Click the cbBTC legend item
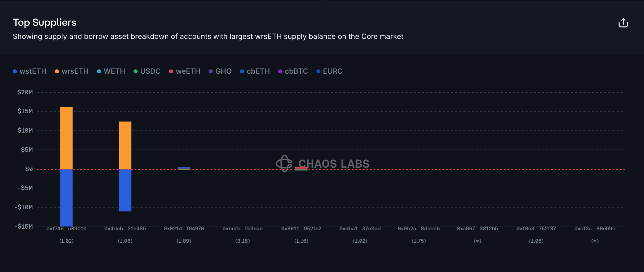 point(293,71)
